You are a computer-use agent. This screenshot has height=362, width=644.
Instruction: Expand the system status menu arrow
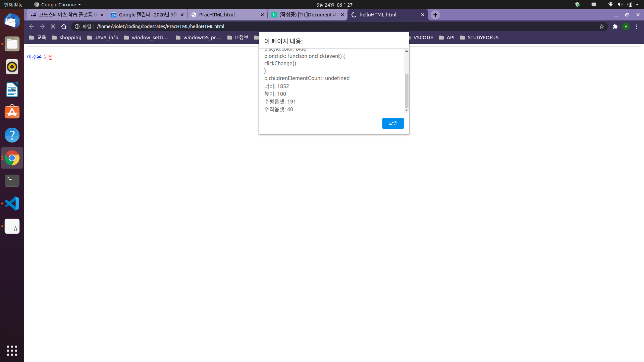pos(637,5)
